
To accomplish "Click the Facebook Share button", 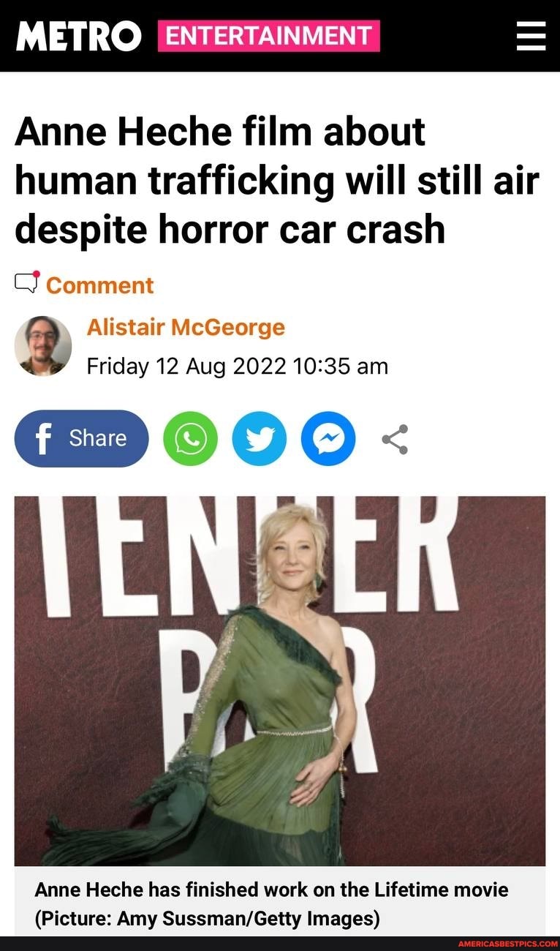I will point(81,439).
